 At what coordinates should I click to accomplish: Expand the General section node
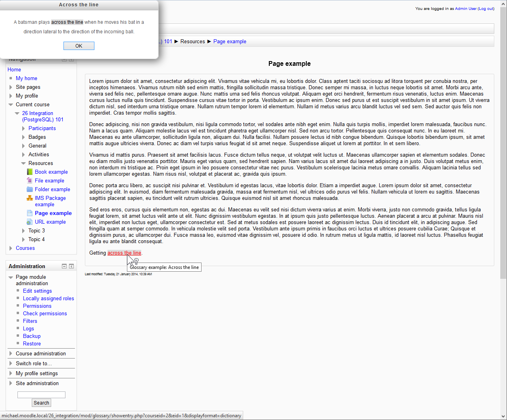coord(23,146)
